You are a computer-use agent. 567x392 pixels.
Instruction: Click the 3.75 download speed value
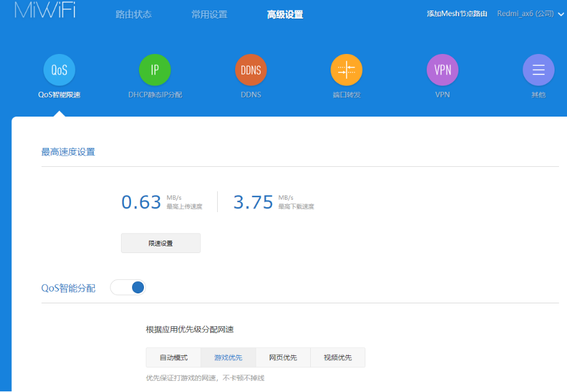(x=253, y=202)
